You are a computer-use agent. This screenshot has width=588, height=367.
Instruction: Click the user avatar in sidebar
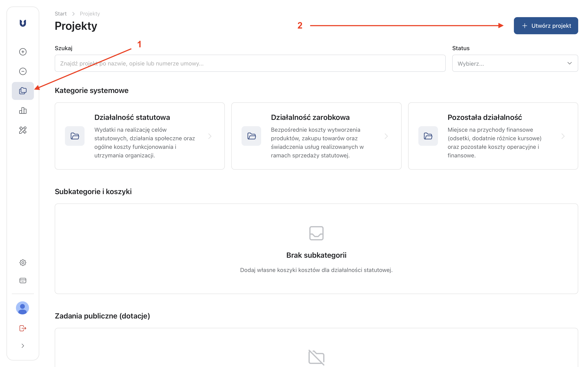(x=23, y=308)
